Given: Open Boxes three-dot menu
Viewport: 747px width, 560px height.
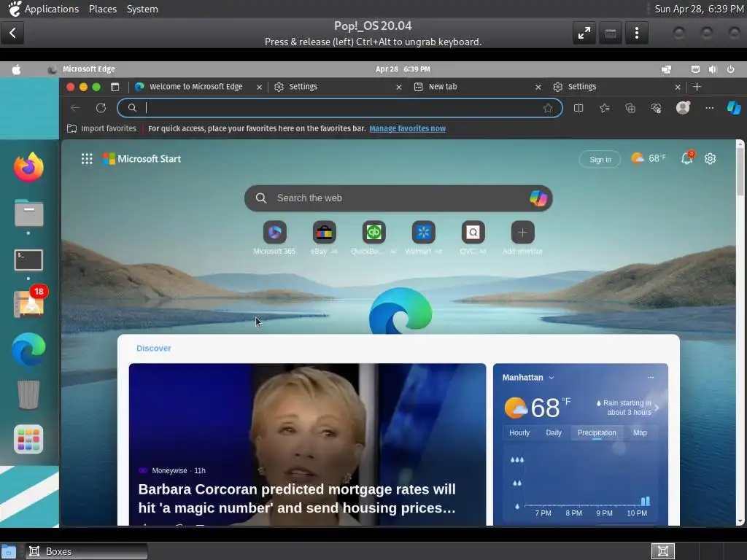Looking at the screenshot, I should (636, 33).
